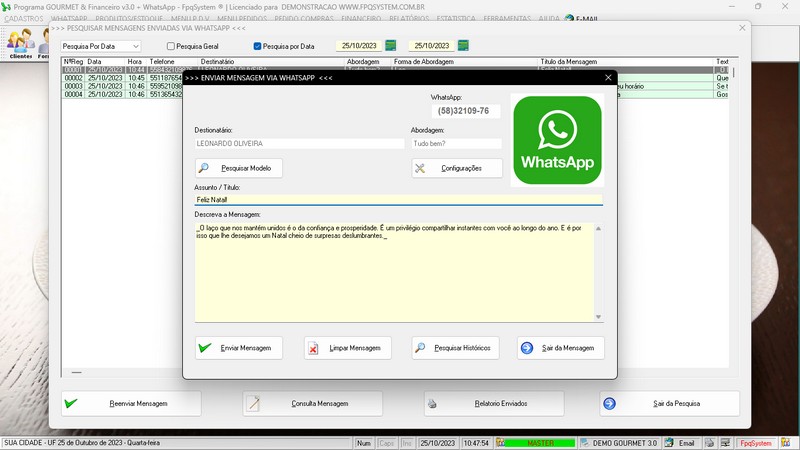Click the Assunto / Título field
The width and height of the screenshot is (800, 450).
tap(398, 199)
